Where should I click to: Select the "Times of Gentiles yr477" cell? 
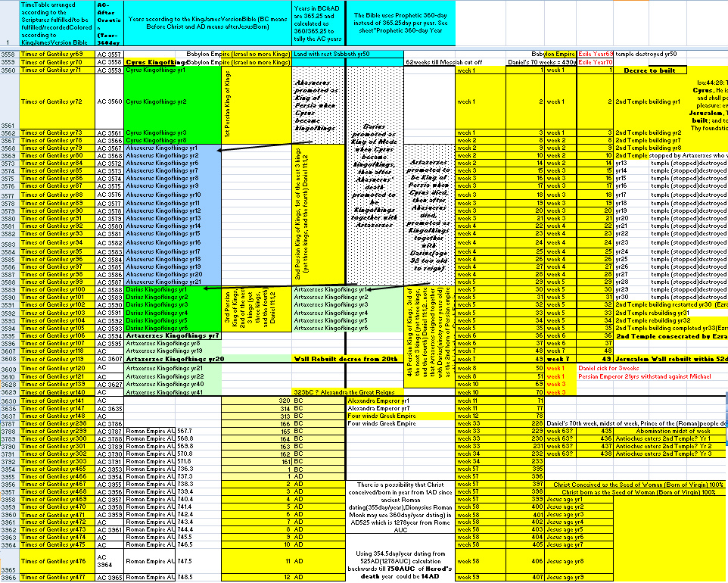57,578
